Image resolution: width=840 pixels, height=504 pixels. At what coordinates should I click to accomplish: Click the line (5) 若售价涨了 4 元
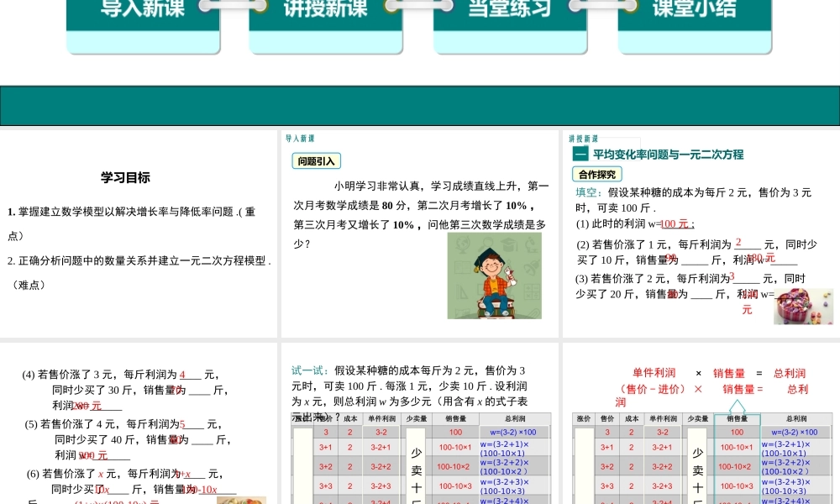123,424
